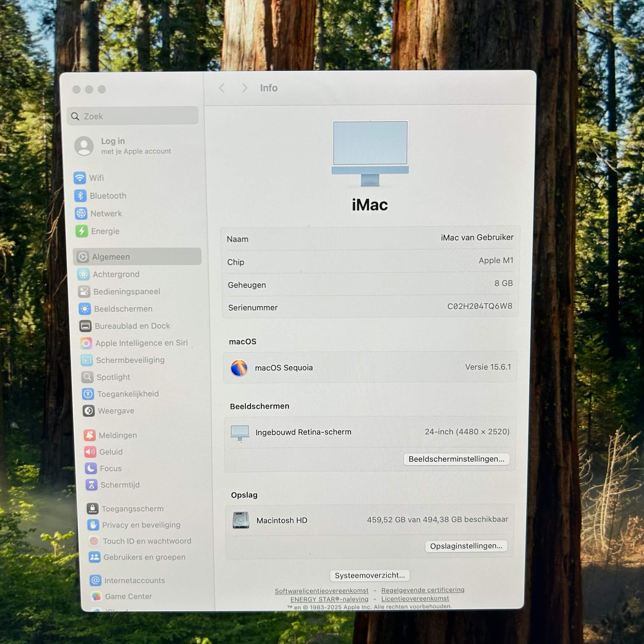The width and height of the screenshot is (644, 644).
Task: Open Gebruikers en groepen icon
Action: coord(95,557)
